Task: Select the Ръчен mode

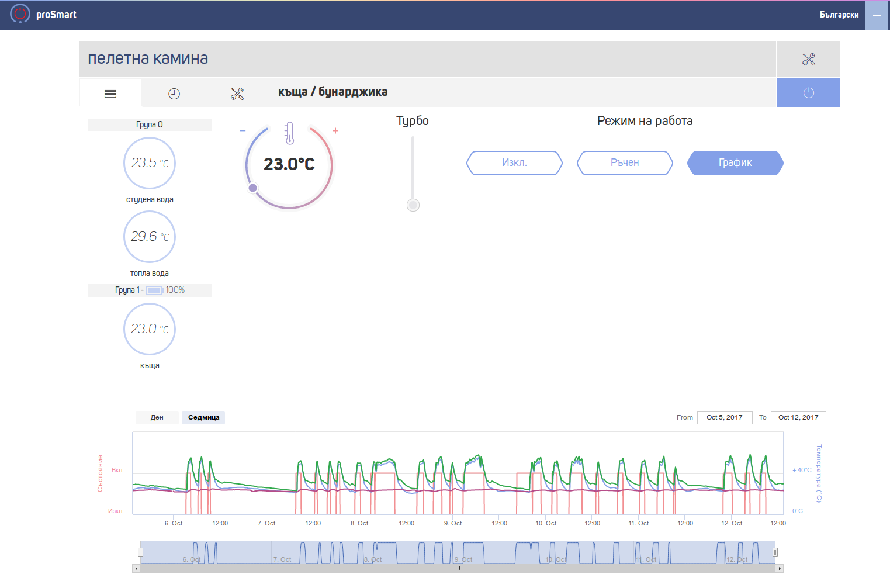Action: click(x=625, y=163)
